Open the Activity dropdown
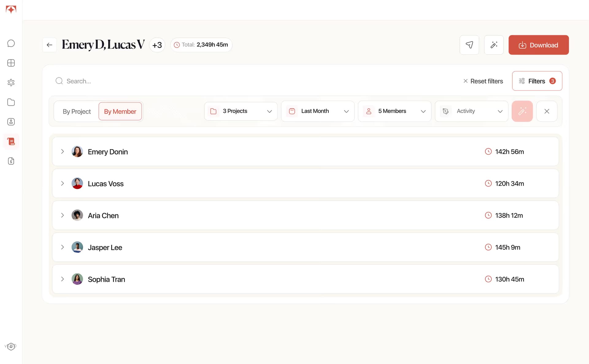589x364 pixels. pyautogui.click(x=472, y=111)
